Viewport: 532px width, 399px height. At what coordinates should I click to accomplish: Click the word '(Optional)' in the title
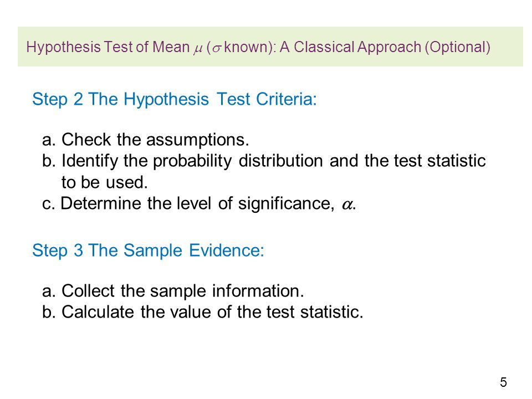pos(458,47)
